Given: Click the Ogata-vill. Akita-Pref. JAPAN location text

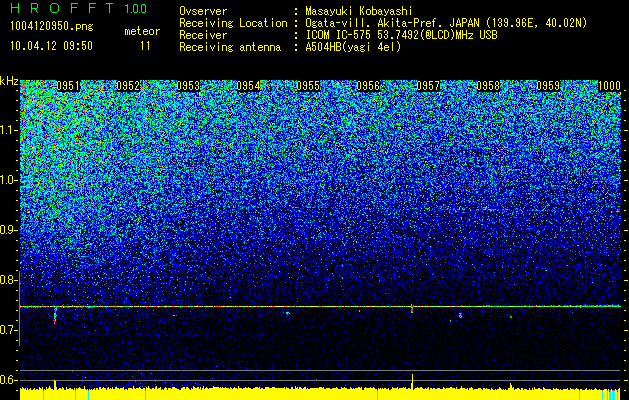Looking at the screenshot, I should (x=446, y=23).
